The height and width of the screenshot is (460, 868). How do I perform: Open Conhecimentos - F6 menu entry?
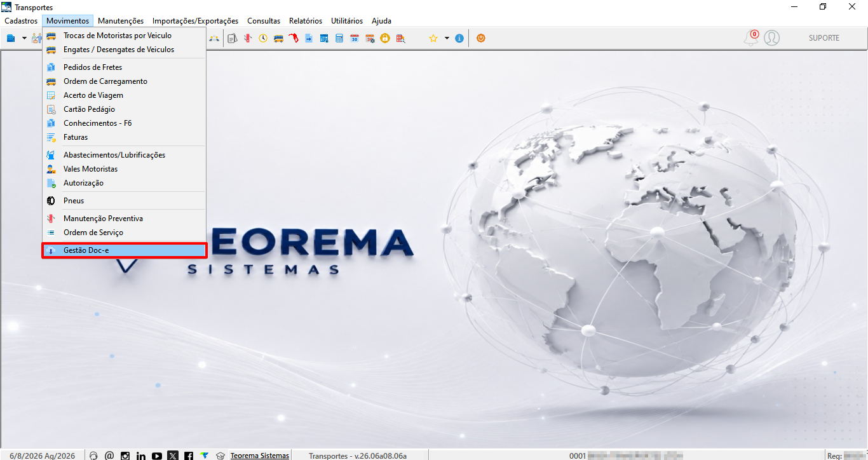pos(124,123)
